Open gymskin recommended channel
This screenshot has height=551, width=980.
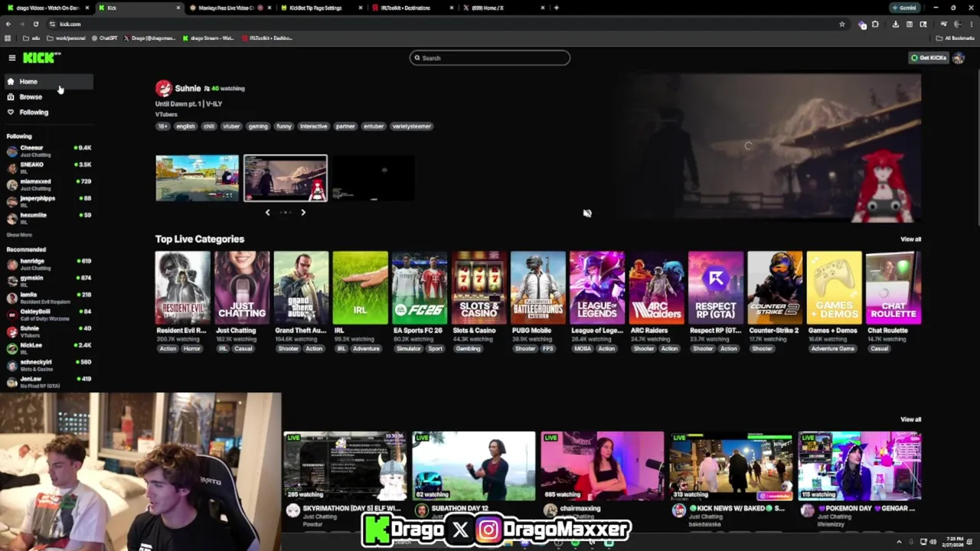click(48, 281)
